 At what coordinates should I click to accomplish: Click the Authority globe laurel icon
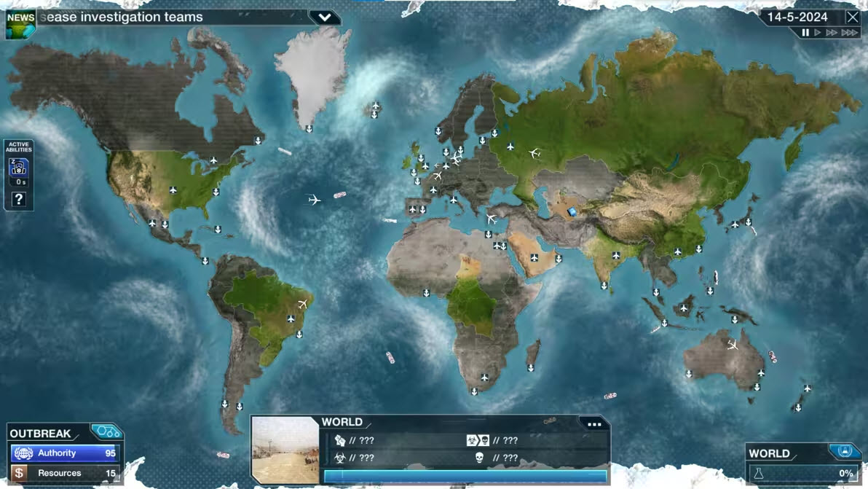(x=23, y=453)
